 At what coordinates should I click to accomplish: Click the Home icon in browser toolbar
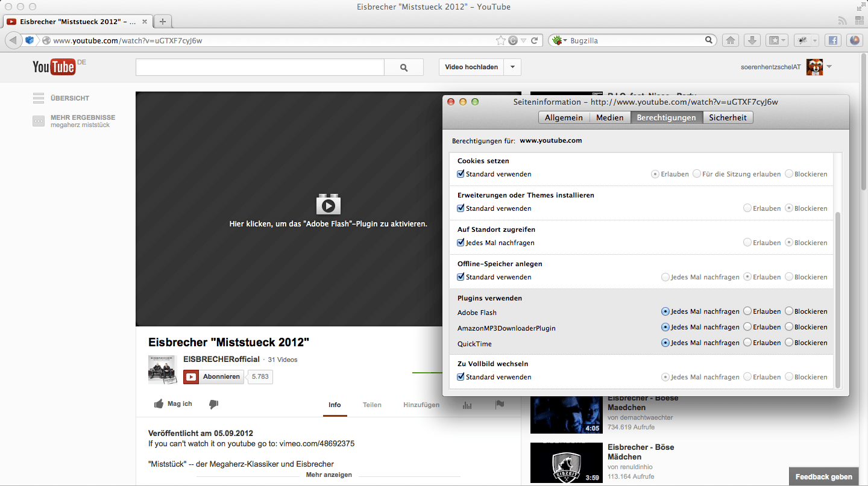coord(730,40)
